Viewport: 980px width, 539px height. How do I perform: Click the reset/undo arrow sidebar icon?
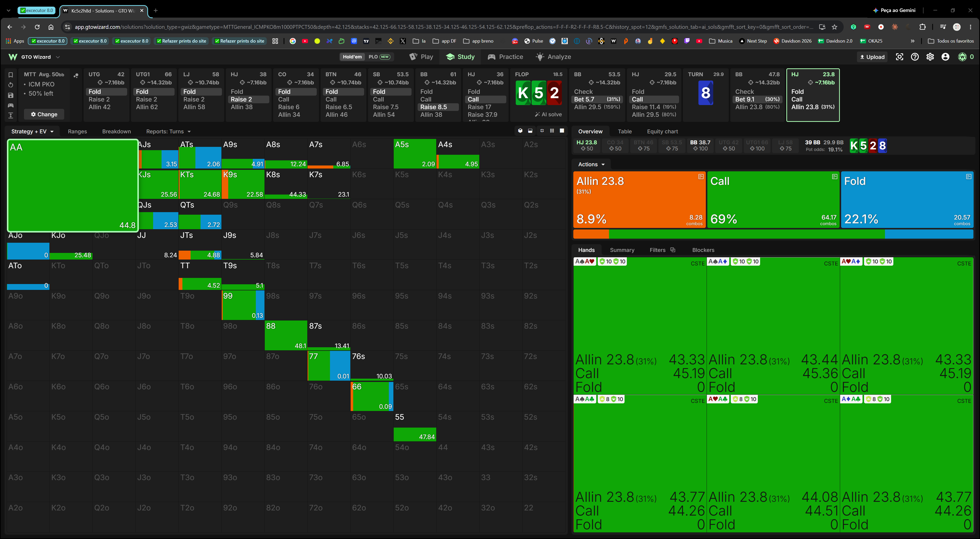tap(11, 85)
